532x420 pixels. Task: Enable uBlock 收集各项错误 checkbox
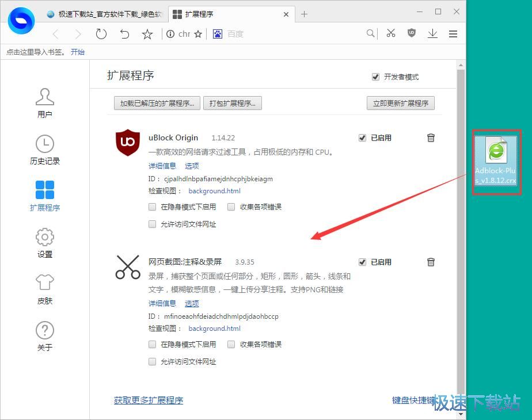231,207
